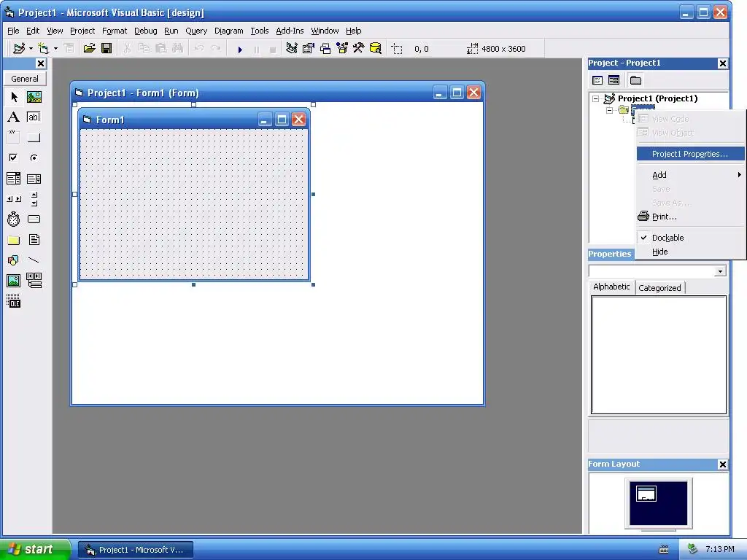
Task: Select the PictureBox control in the toolbox
Action: click(x=34, y=97)
